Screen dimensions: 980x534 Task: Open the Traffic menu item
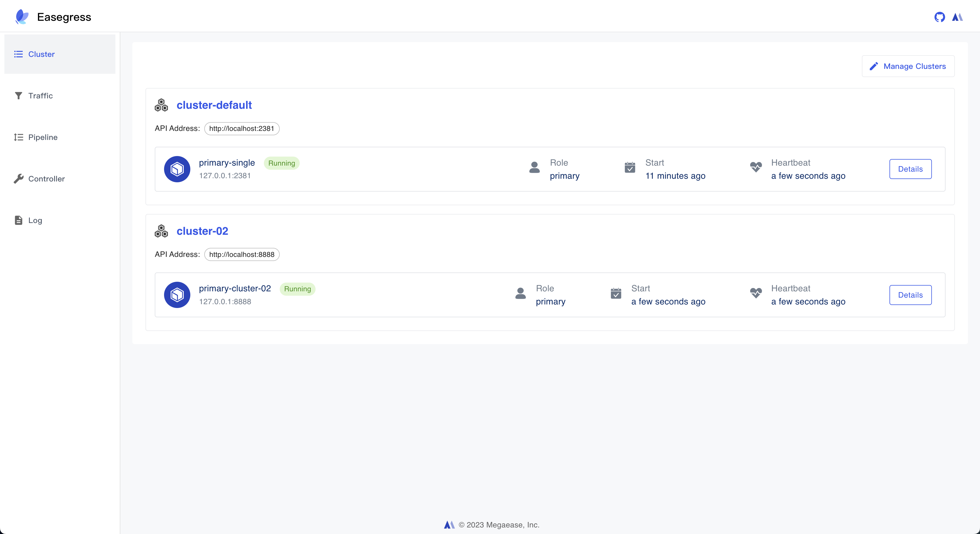[x=40, y=96]
